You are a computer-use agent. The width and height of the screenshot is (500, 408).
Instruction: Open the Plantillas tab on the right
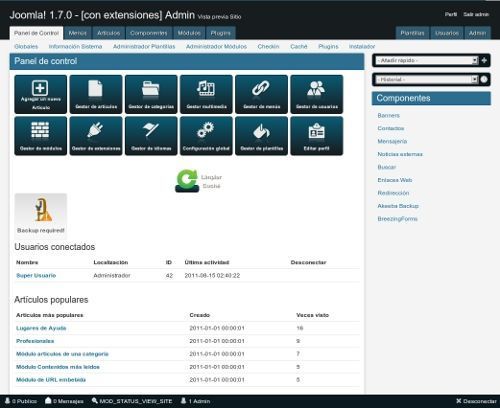coord(412,33)
